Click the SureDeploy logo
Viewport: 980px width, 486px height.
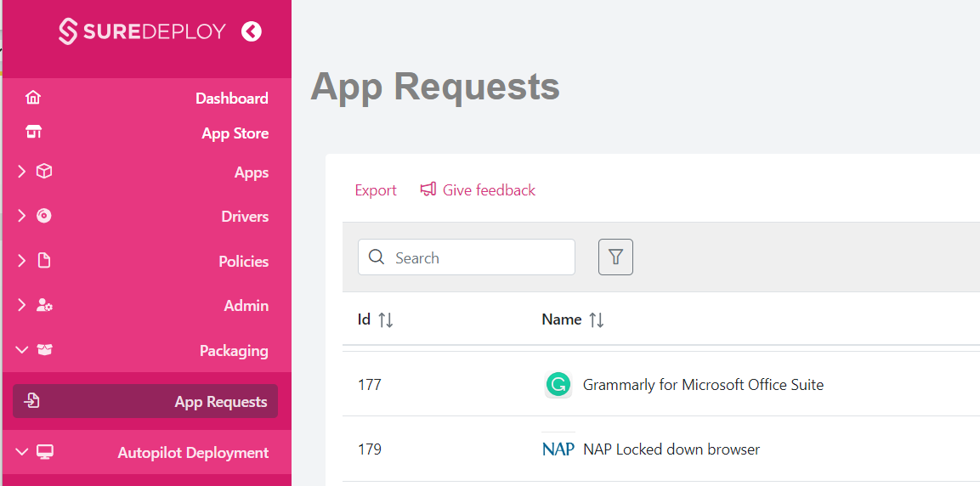[142, 32]
